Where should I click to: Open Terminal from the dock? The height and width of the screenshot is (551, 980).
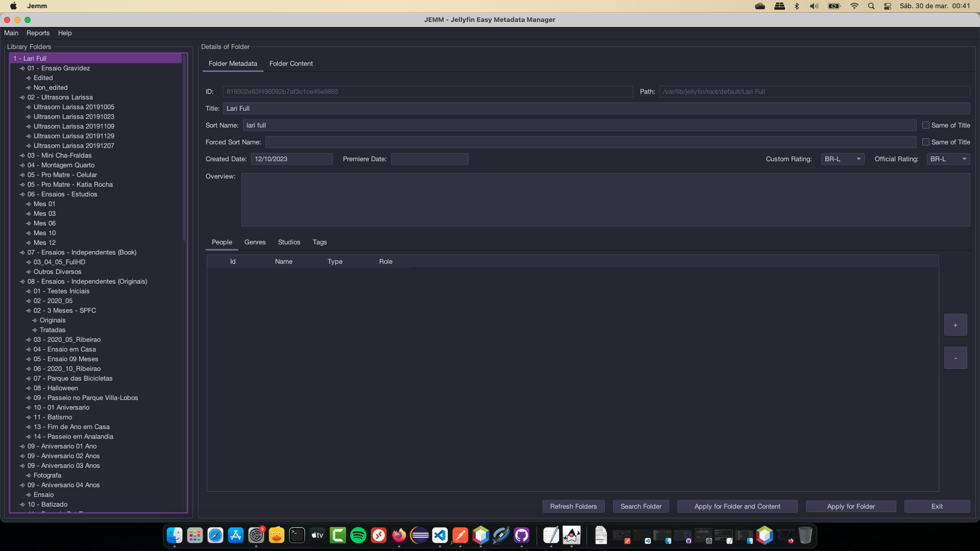[297, 535]
